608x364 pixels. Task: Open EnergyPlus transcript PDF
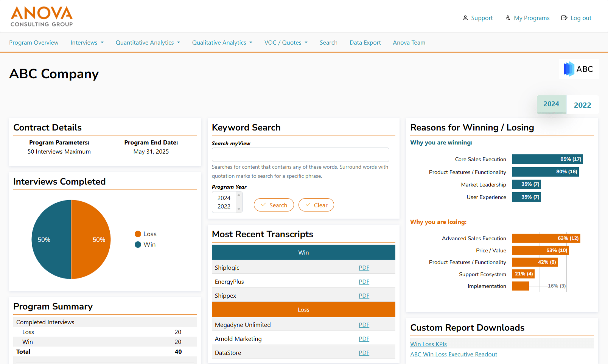coord(364,282)
